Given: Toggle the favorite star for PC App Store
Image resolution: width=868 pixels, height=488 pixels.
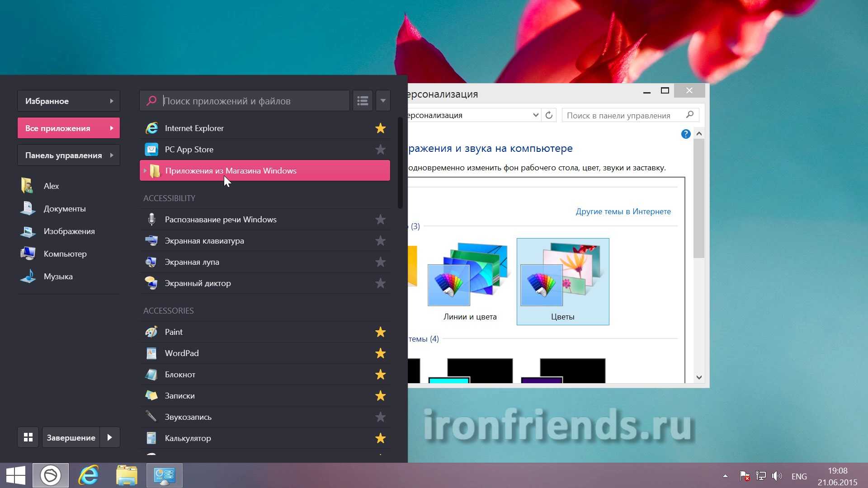Looking at the screenshot, I should tap(381, 150).
